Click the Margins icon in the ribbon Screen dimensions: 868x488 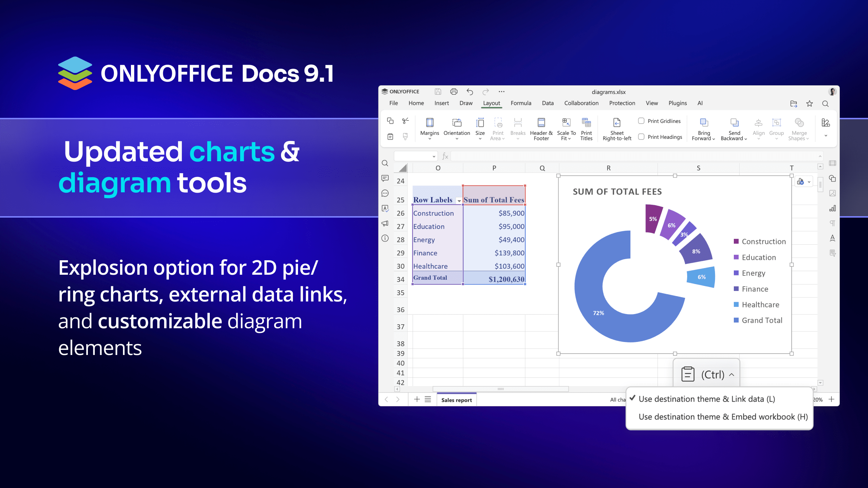(430, 123)
